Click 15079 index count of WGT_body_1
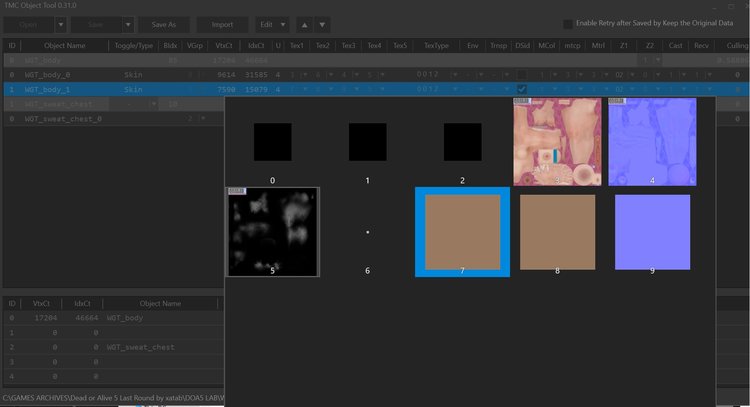750x407 pixels. pos(255,89)
